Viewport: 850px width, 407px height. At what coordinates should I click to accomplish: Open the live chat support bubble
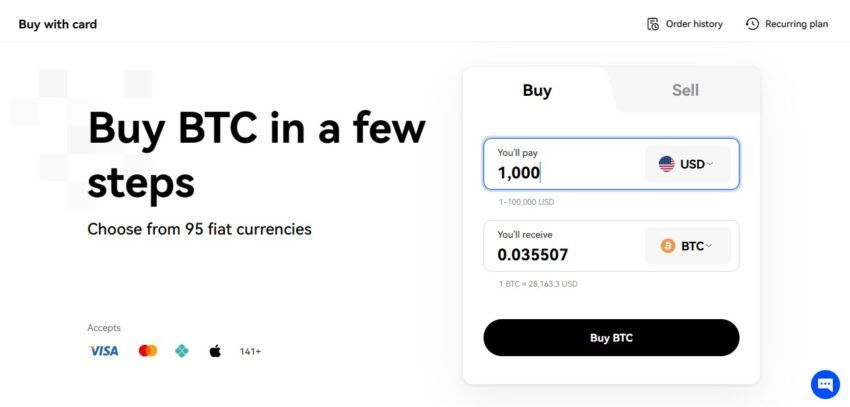tap(825, 384)
